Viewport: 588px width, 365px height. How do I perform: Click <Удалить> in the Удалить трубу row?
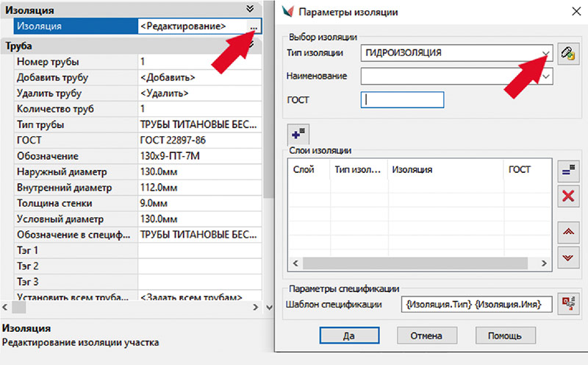pyautogui.click(x=165, y=93)
